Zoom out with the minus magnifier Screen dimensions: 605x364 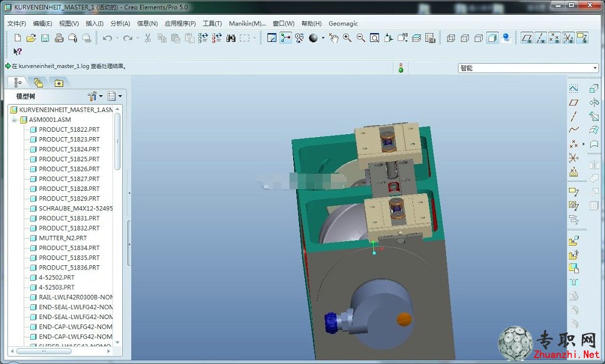pos(361,38)
